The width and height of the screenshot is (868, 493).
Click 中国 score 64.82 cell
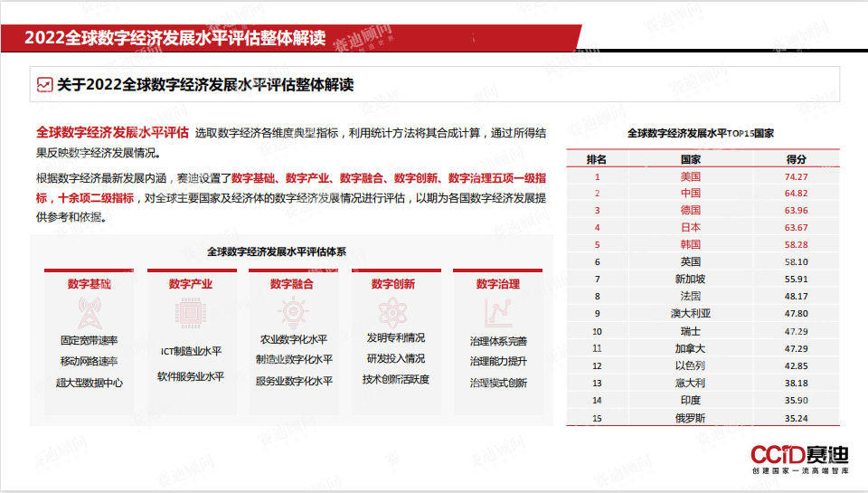click(796, 194)
